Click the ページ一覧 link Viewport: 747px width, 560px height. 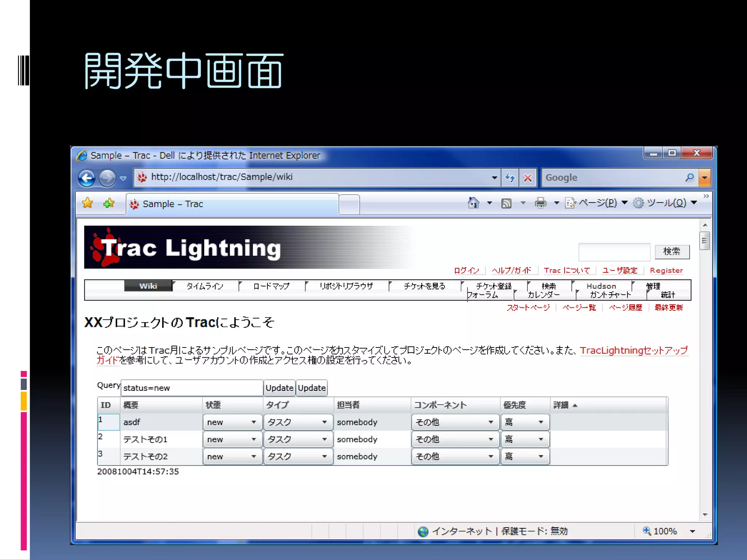point(579,308)
